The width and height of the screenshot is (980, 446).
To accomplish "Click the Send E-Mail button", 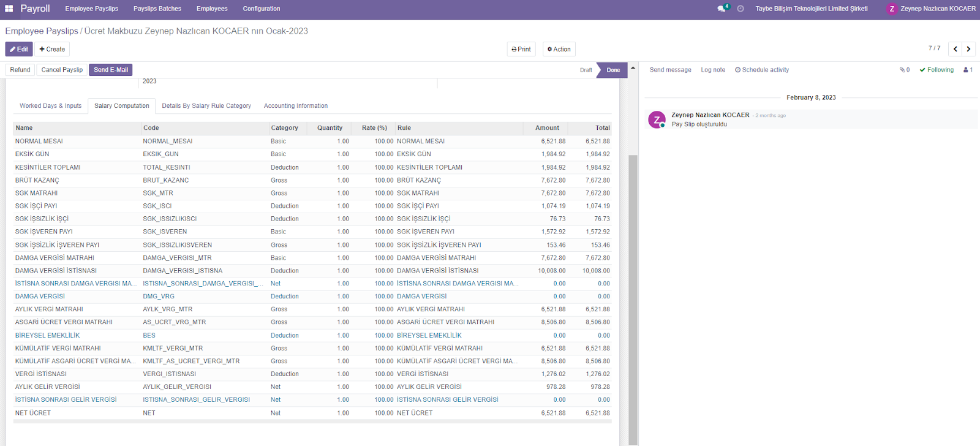I will click(111, 70).
